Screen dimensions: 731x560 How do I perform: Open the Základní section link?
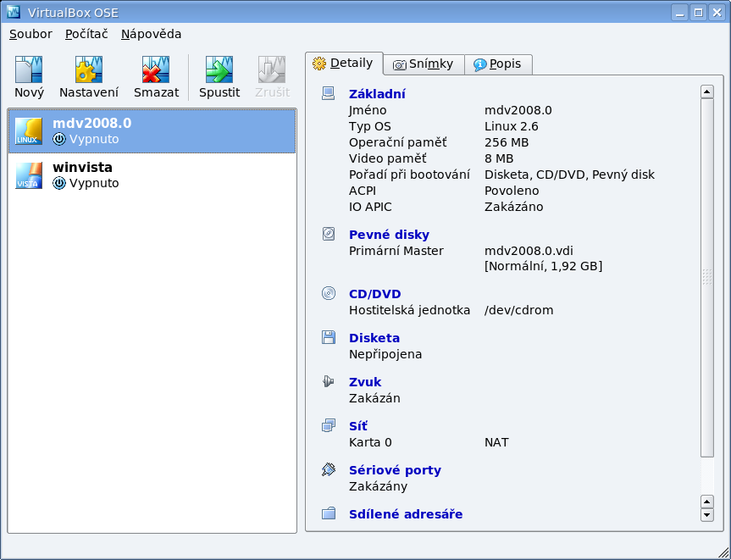[377, 94]
